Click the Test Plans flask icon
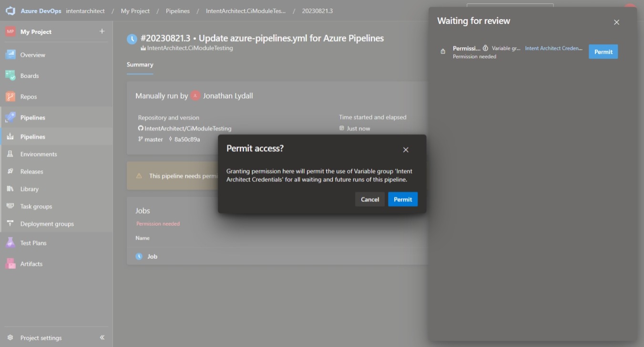Viewport: 644px width, 347px height. pos(10,243)
